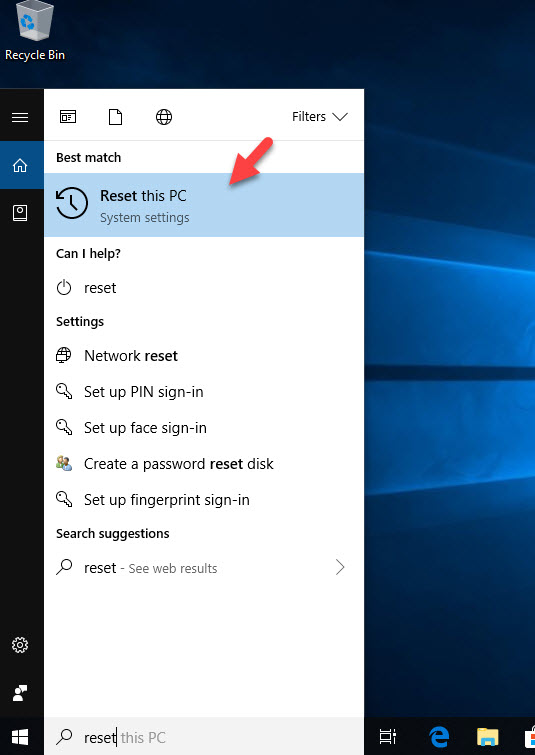Expand the Filters dropdown
Image resolution: width=535 pixels, height=755 pixels.
320,117
